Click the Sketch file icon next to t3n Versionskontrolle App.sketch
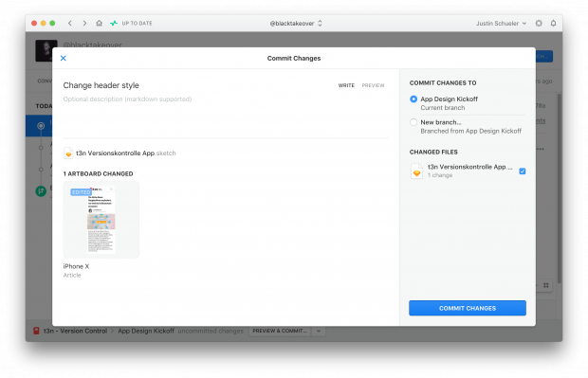Screen dimensions: 588x378 (x=68, y=153)
